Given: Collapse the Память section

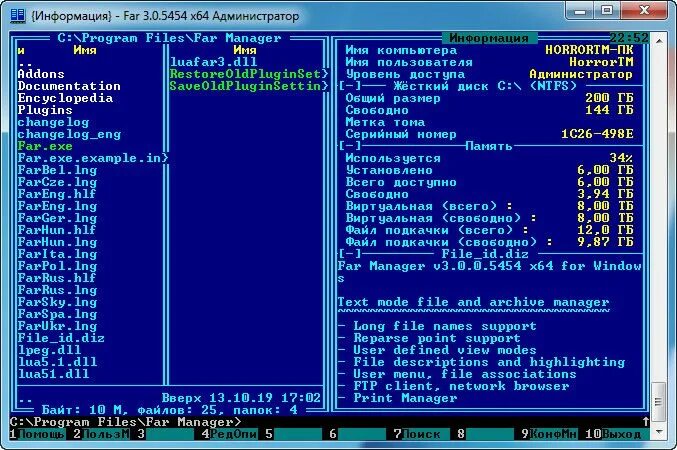Looking at the screenshot, I should 350,146.
